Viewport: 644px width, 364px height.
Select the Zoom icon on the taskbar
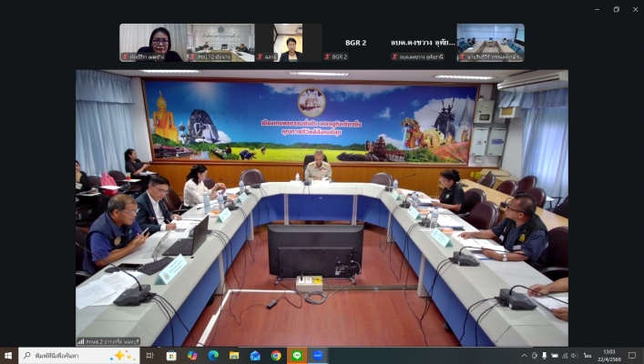[x=318, y=356]
